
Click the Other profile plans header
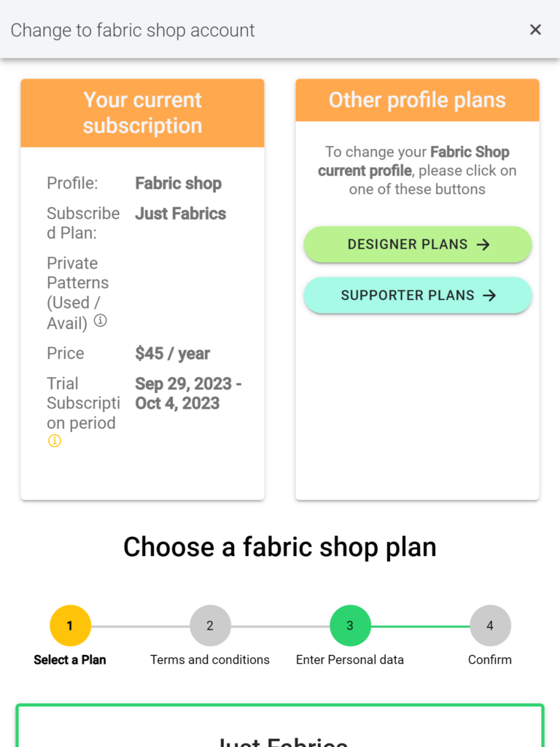click(417, 100)
